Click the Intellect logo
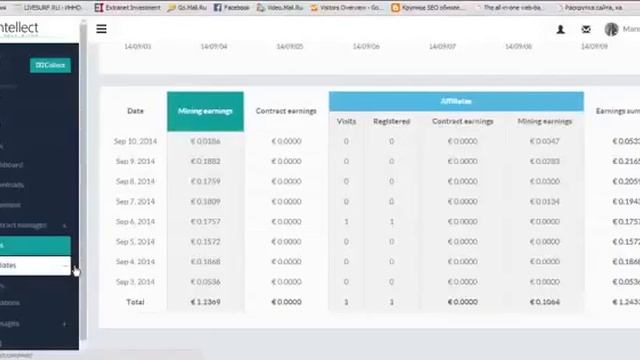This screenshot has width=640, height=360. click(x=19, y=29)
